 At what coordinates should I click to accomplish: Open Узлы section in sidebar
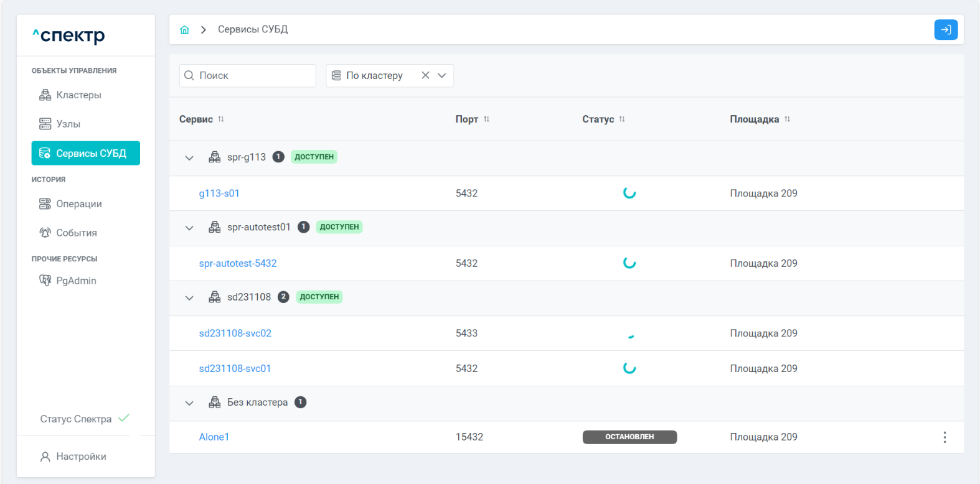(x=68, y=124)
